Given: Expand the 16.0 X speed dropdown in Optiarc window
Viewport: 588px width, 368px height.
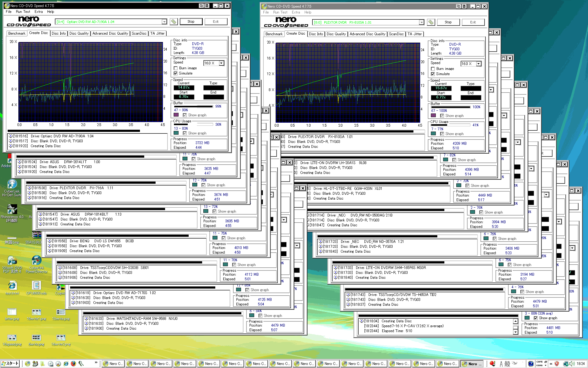Looking at the screenshot, I should 221,63.
